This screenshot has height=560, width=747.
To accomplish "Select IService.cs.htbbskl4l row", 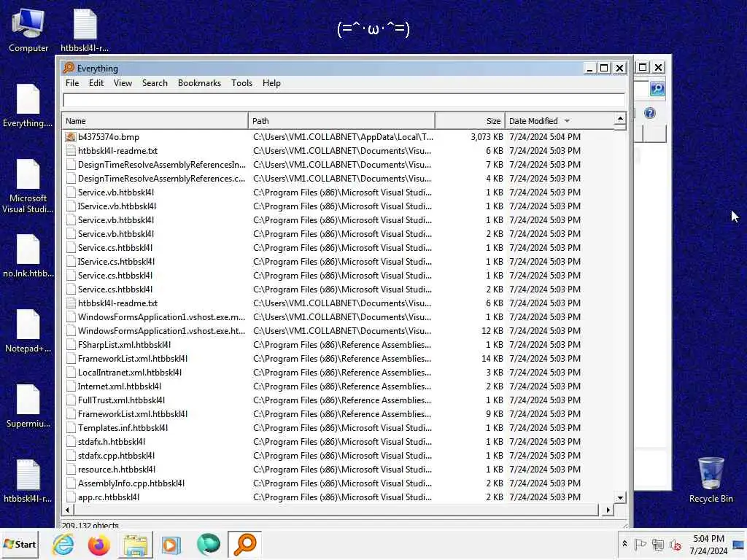I will 338,262.
